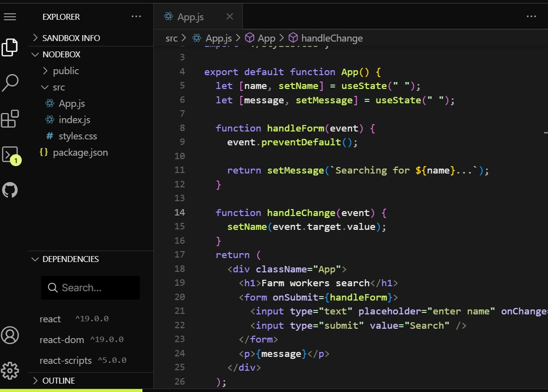Image resolution: width=548 pixels, height=392 pixels.
Task: Click React icon beside index.js in file tree
Action: coord(50,120)
